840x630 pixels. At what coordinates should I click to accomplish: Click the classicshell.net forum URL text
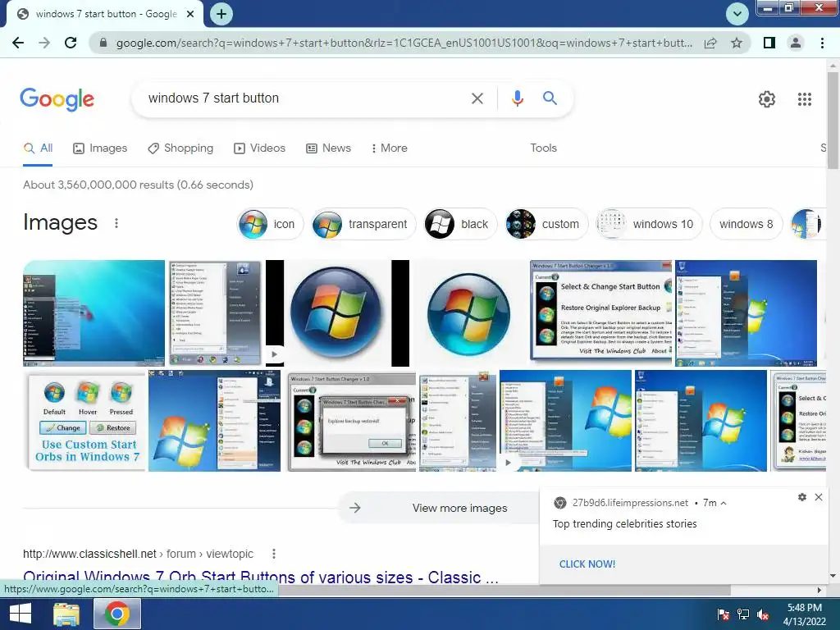pyautogui.click(x=138, y=554)
